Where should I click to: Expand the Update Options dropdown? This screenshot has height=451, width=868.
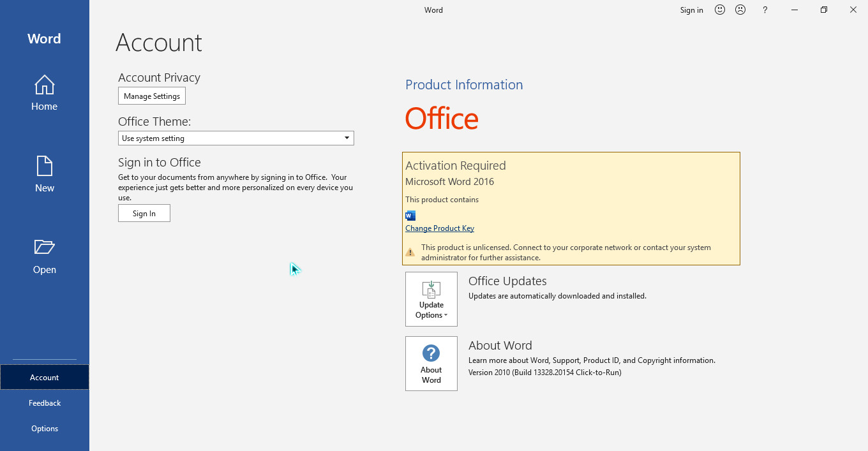[x=431, y=299]
